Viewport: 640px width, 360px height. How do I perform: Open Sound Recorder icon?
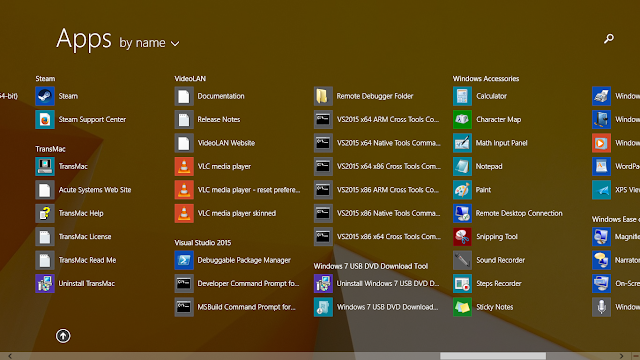tap(462, 260)
